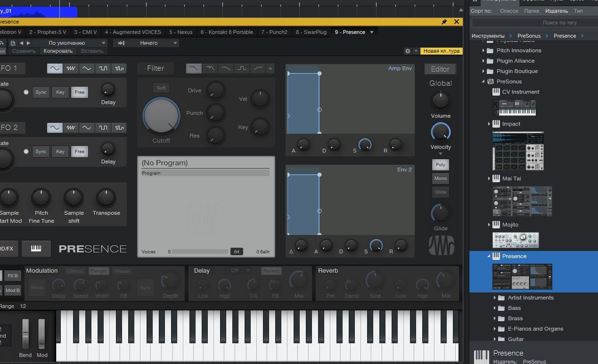Open Delay mode 'Off' dropdown
Image resolution: width=598 pixels, height=364 pixels.
pos(239,271)
